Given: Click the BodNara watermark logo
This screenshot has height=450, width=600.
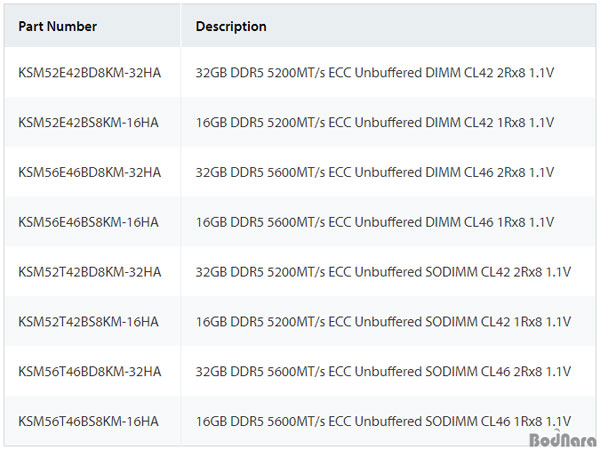Looking at the screenshot, I should pos(563,439).
